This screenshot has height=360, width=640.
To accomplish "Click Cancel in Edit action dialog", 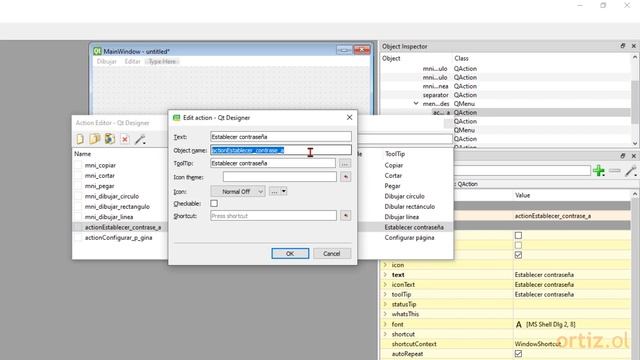I will (332, 253).
